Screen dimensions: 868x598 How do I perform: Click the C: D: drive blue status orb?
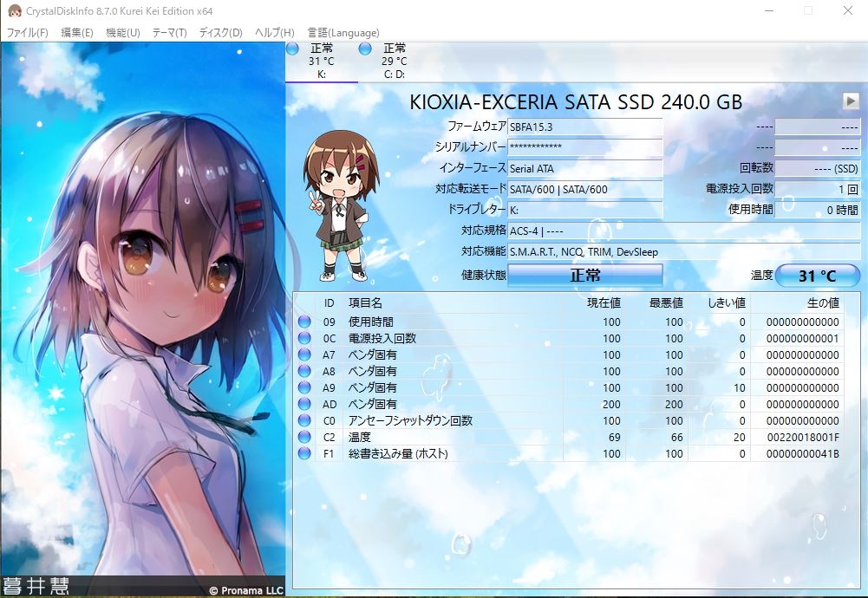tap(365, 49)
